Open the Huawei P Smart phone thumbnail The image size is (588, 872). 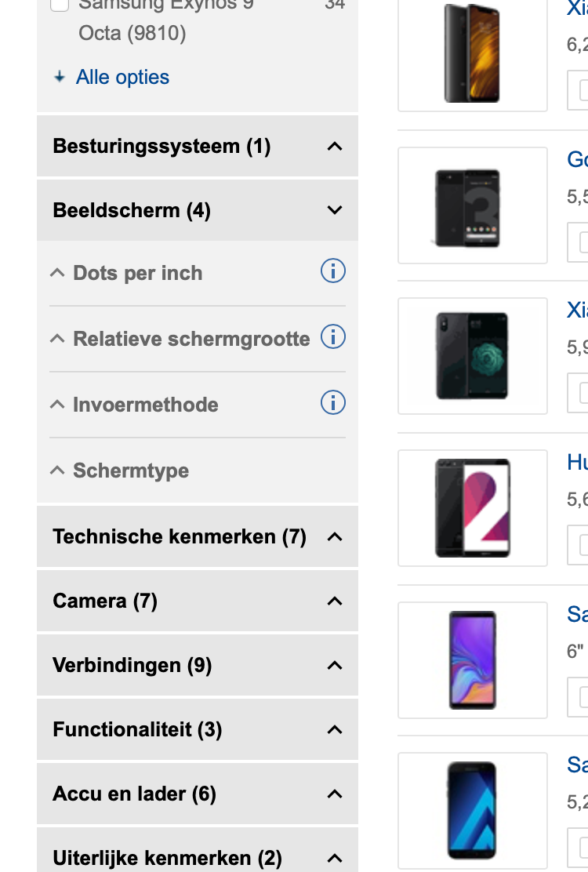point(472,508)
